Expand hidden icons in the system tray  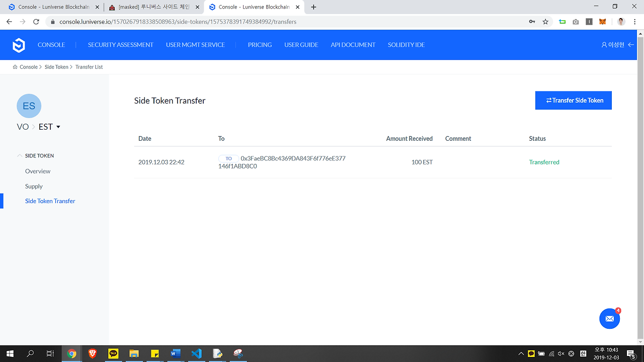click(x=521, y=353)
